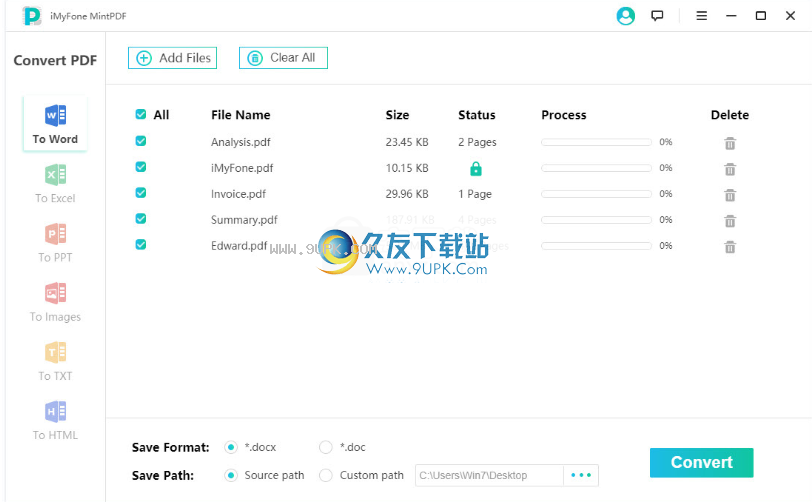Open the hamburger menu in title bar
The image size is (812, 504).
(702, 16)
